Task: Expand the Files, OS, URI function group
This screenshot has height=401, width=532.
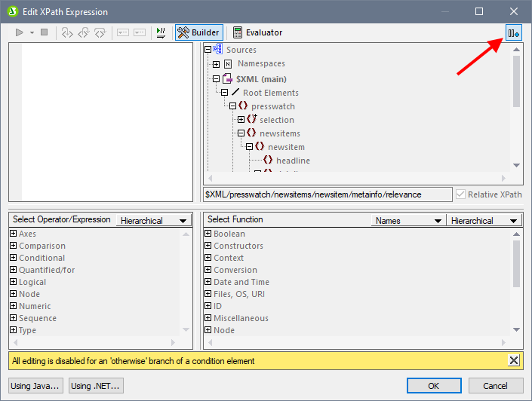Action: point(208,293)
